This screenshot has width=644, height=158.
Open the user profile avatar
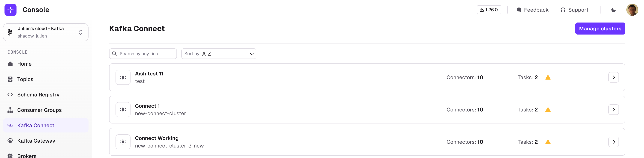[632, 10]
